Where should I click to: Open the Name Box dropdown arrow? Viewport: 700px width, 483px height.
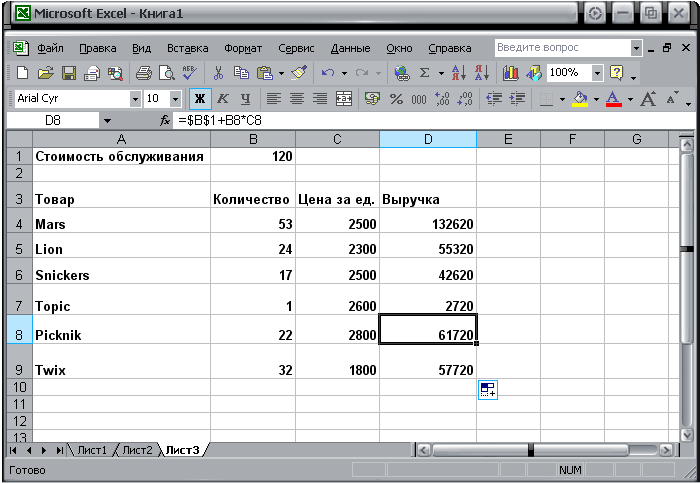coord(107,121)
